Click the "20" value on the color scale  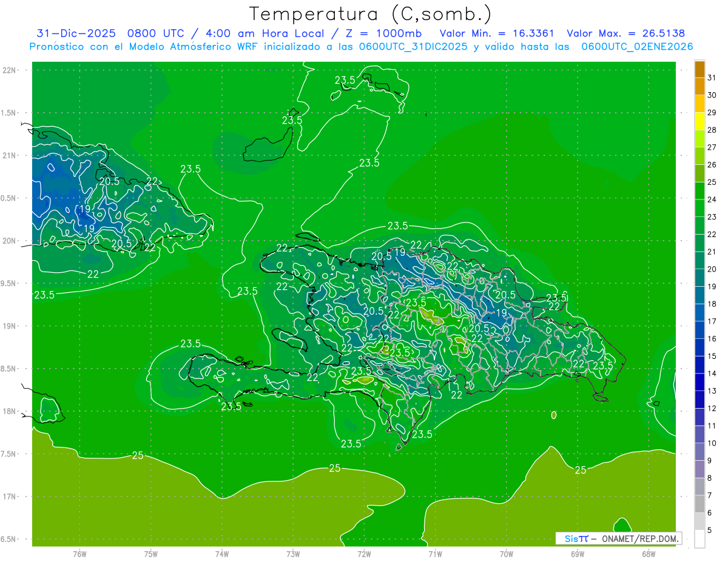tap(712, 269)
